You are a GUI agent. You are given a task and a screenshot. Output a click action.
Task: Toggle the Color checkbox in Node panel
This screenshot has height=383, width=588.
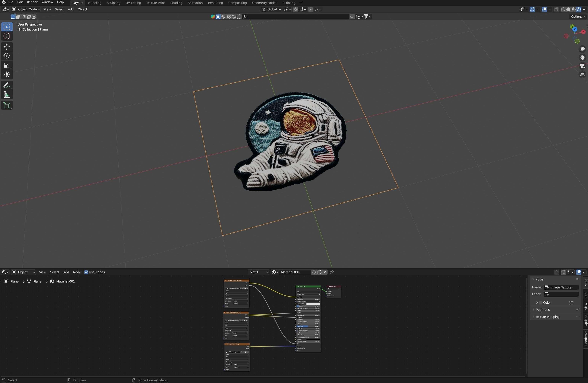[541, 303]
